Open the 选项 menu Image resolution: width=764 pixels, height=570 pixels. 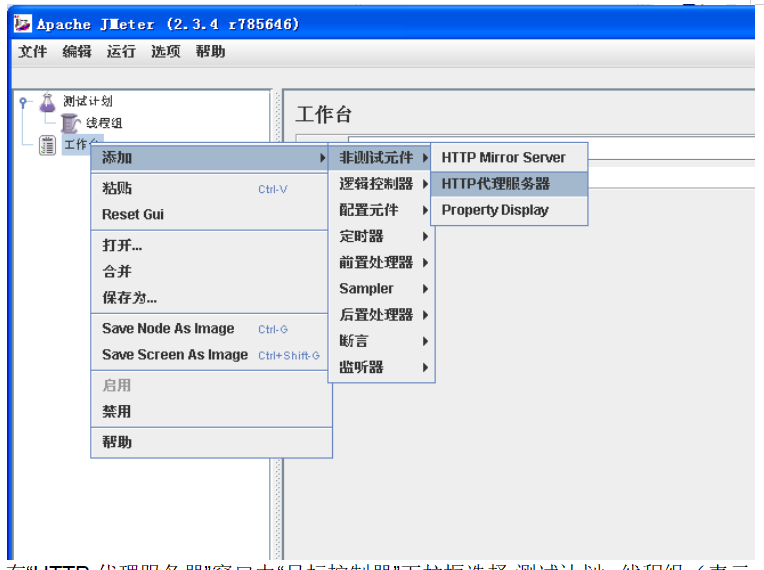[x=166, y=51]
